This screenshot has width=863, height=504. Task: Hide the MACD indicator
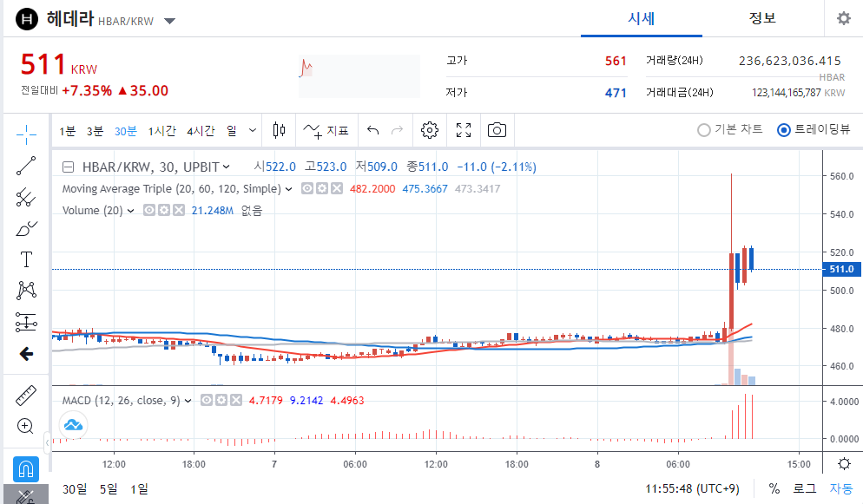[207, 400]
